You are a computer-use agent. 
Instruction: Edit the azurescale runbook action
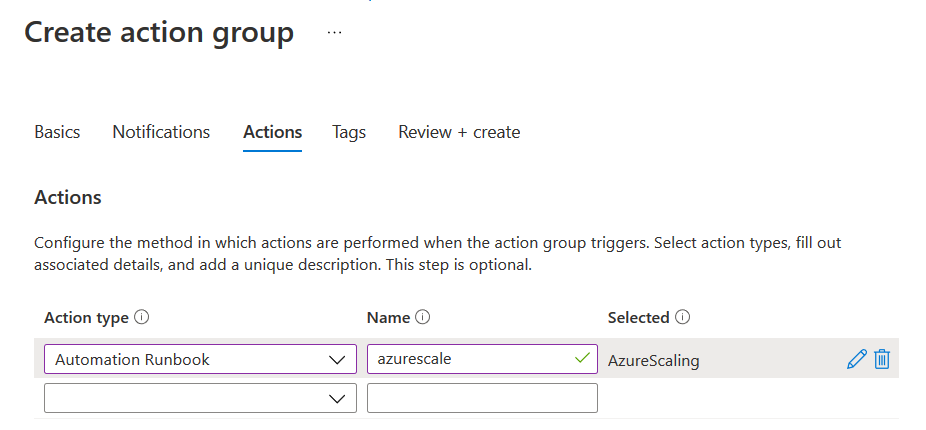click(x=856, y=359)
